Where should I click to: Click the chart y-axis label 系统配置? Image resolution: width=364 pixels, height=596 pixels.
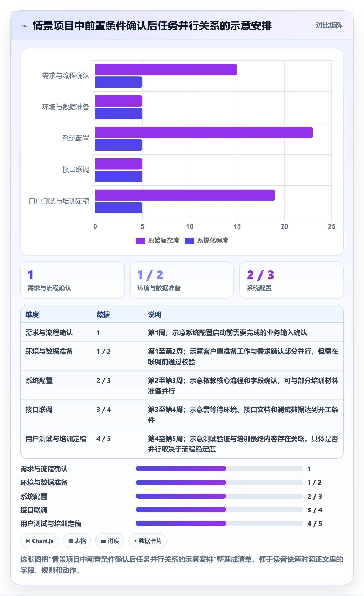click(76, 138)
